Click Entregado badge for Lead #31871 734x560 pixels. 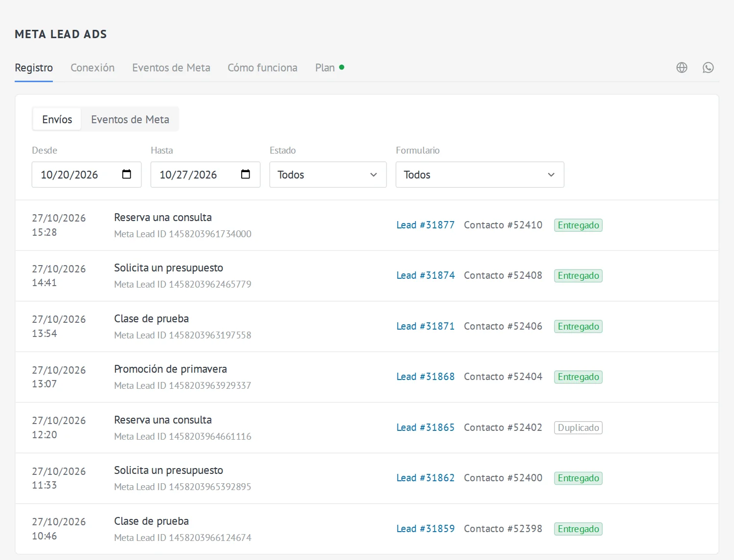(578, 326)
